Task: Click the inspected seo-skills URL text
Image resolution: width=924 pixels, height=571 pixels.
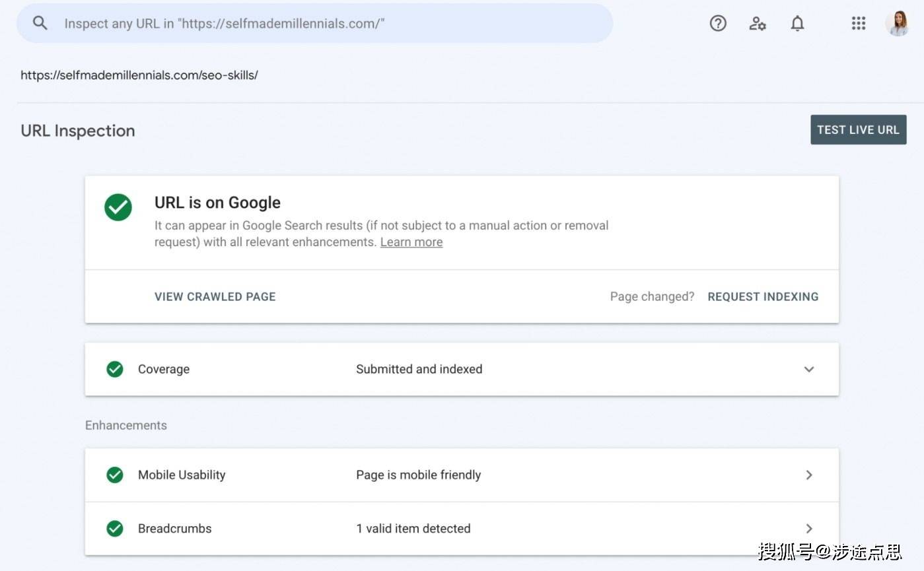Action: click(139, 75)
